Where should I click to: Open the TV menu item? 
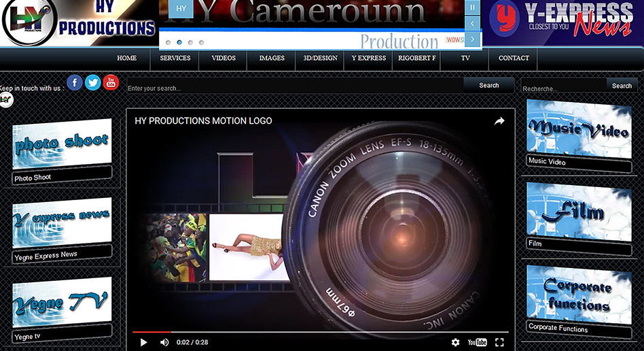(x=465, y=58)
